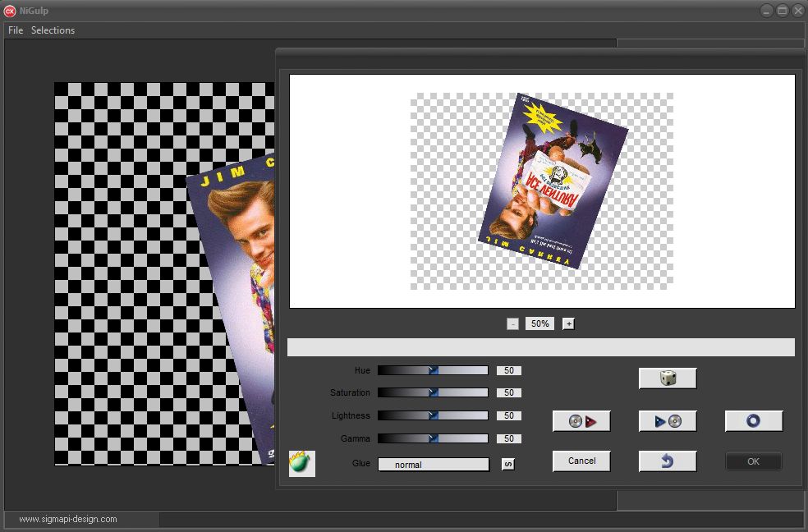
Task: Click the Saturation label
Action: point(350,392)
